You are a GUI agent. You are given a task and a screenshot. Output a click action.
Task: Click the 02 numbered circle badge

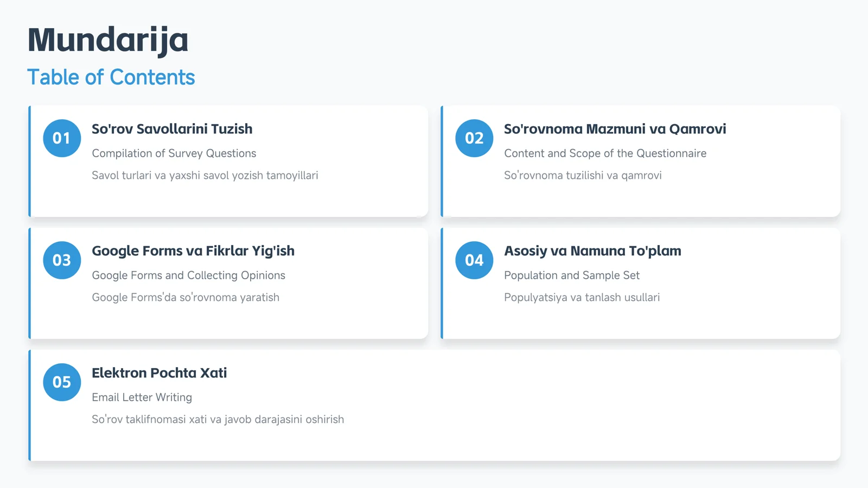[x=474, y=138]
